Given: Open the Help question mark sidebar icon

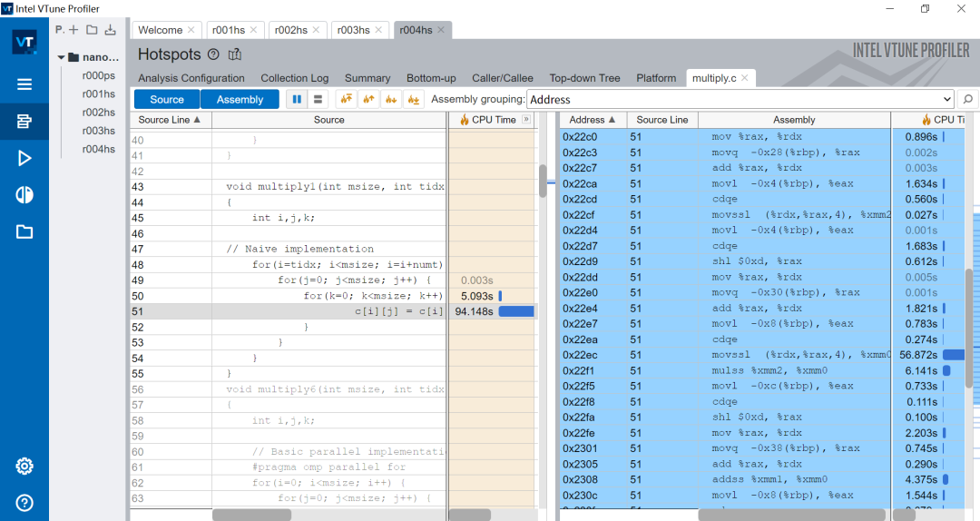Looking at the screenshot, I should (x=24, y=503).
